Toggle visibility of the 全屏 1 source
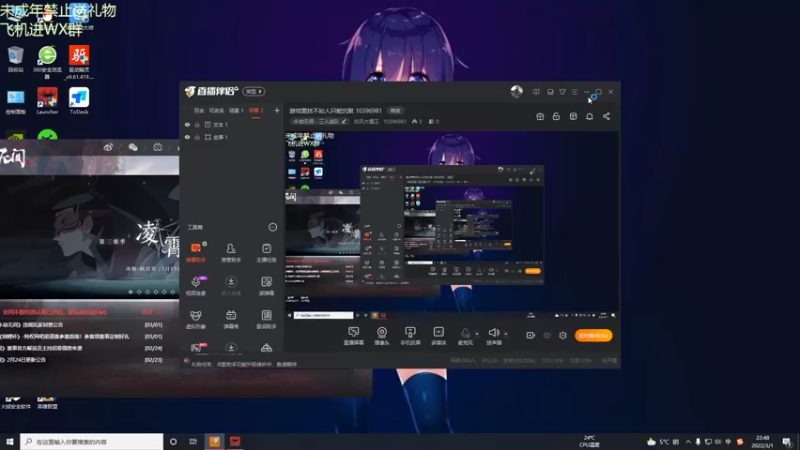800x450 pixels. [187, 137]
